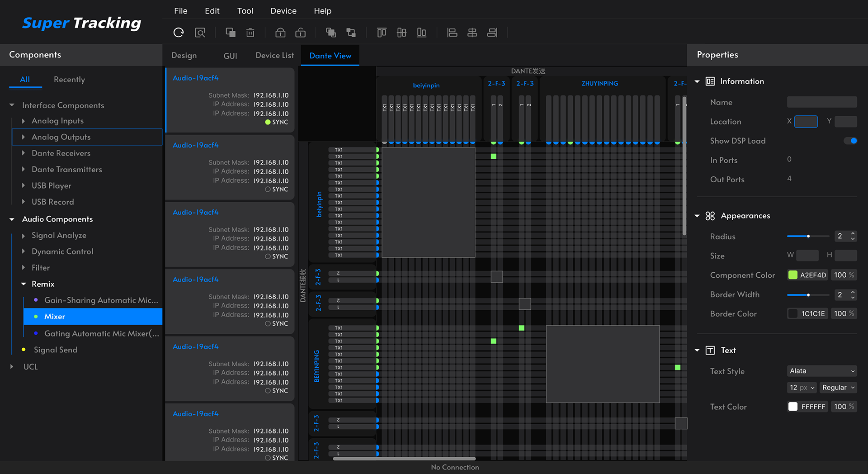
Task: Toggle the Show DSP Load switch
Action: pyautogui.click(x=850, y=141)
